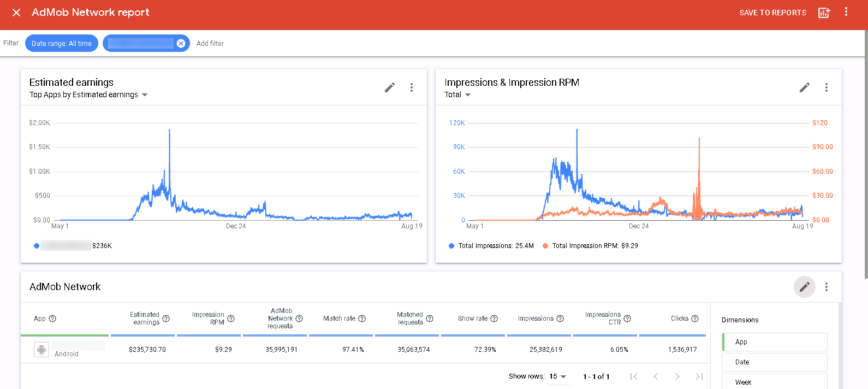The height and width of the screenshot is (389, 868).
Task: Go to first page of table
Action: click(x=634, y=376)
